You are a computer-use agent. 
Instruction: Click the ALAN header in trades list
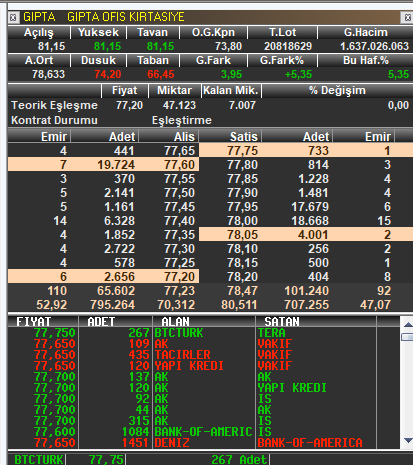175,322
